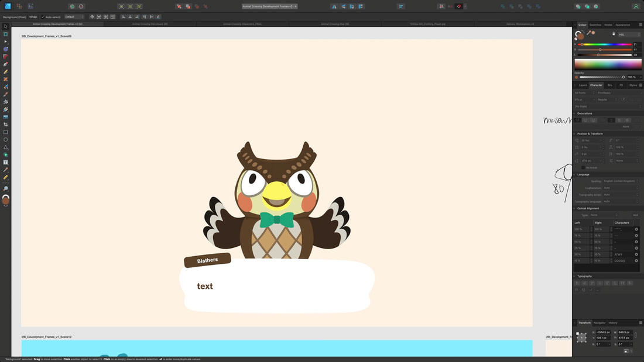The height and width of the screenshot is (362, 644).
Task: Select the Zoom magnifier tool
Action: [x=5, y=188]
